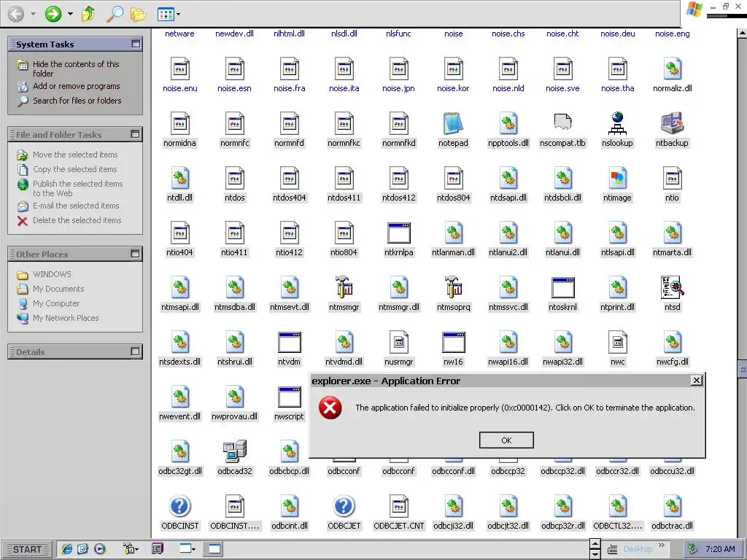Viewport: 747px width, 560px height.
Task: Open the Back history dropdown arrow
Action: [x=33, y=14]
